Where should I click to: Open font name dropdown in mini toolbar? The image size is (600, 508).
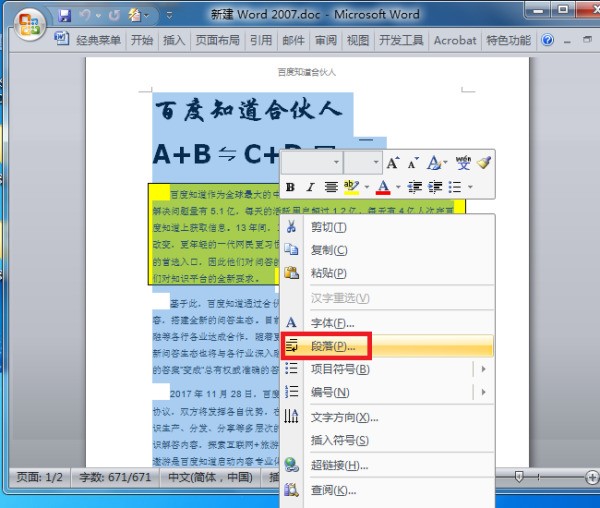tap(335, 162)
